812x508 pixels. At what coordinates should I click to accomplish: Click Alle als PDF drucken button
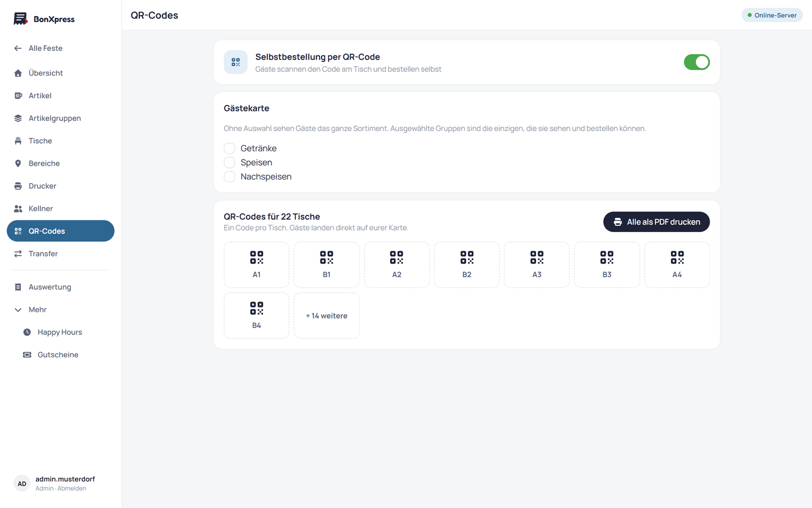pos(656,222)
